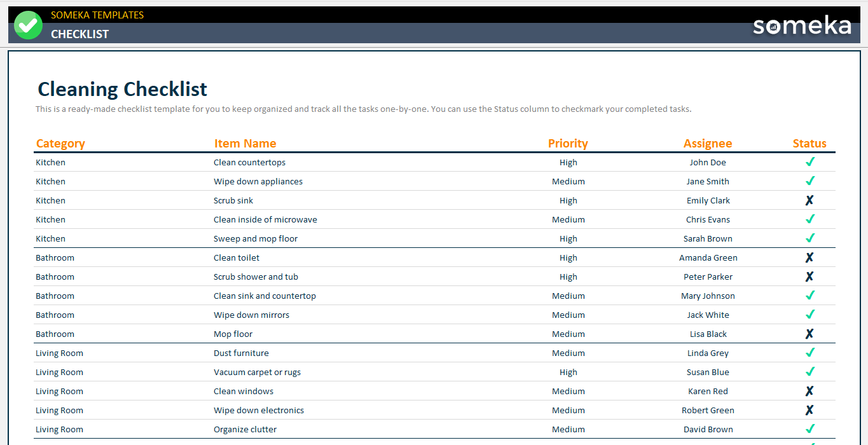
Task: Select the Scrub sink item cell
Action: tap(233, 201)
